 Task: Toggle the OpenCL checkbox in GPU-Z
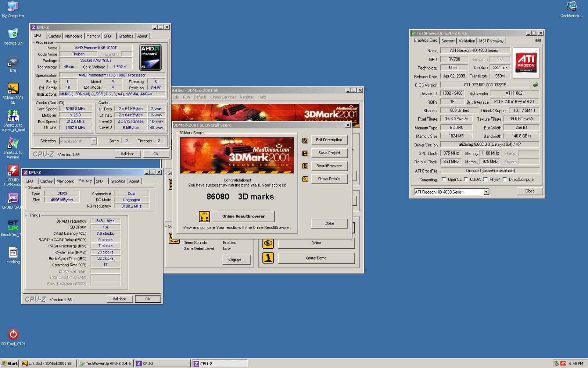[x=444, y=180]
